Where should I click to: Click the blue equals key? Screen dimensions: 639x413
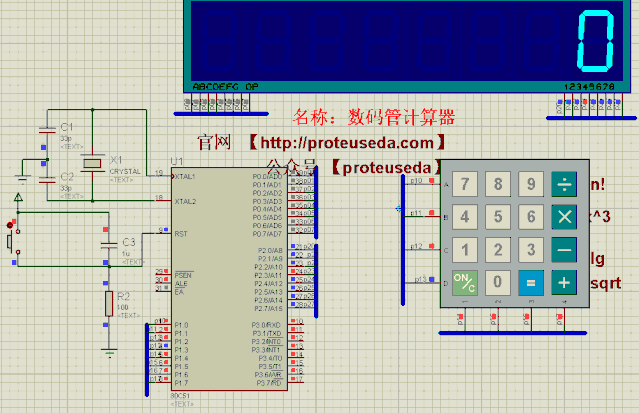pyautogui.click(x=531, y=283)
